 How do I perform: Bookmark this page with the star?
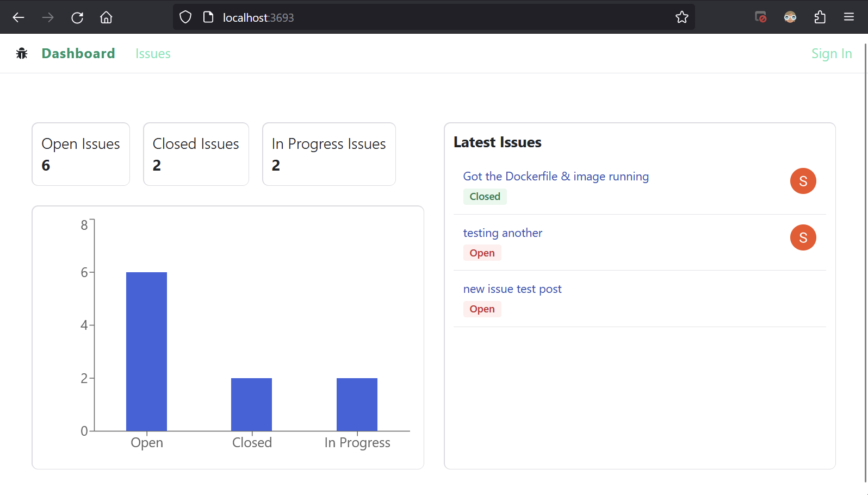tap(681, 17)
